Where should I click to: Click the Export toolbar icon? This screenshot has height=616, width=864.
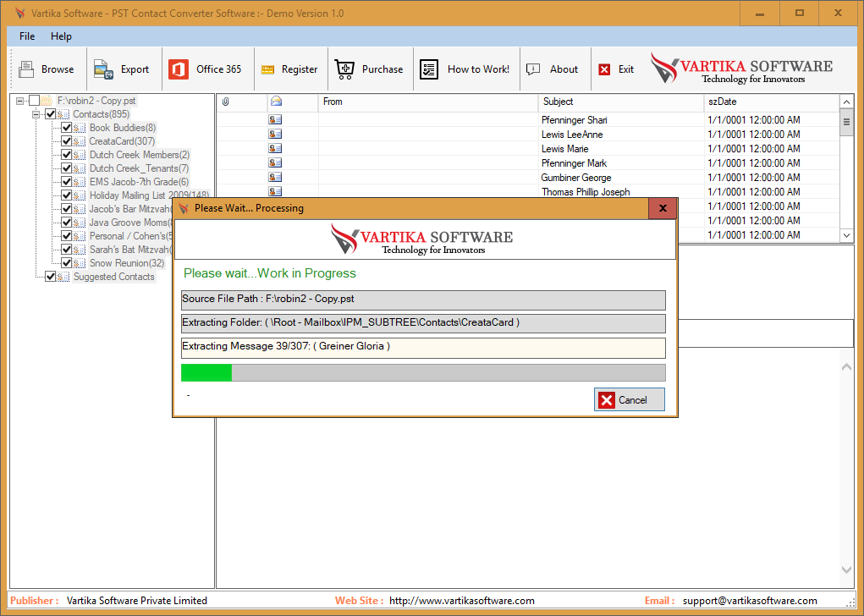point(103,69)
